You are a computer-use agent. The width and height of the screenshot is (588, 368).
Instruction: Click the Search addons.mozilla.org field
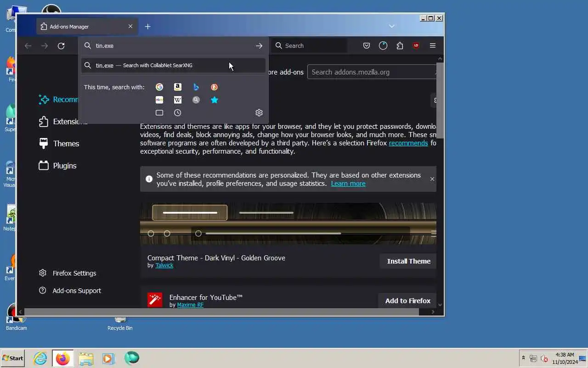coord(371,72)
